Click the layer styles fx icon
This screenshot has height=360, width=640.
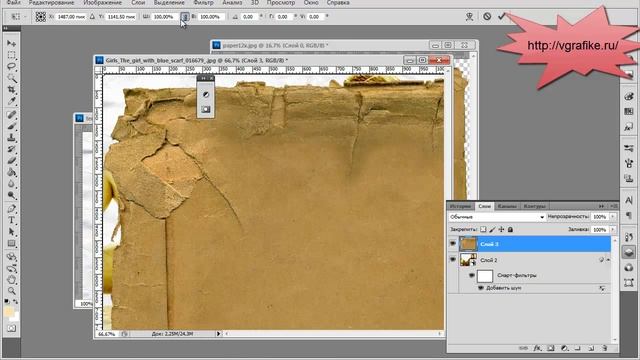[x=537, y=348]
